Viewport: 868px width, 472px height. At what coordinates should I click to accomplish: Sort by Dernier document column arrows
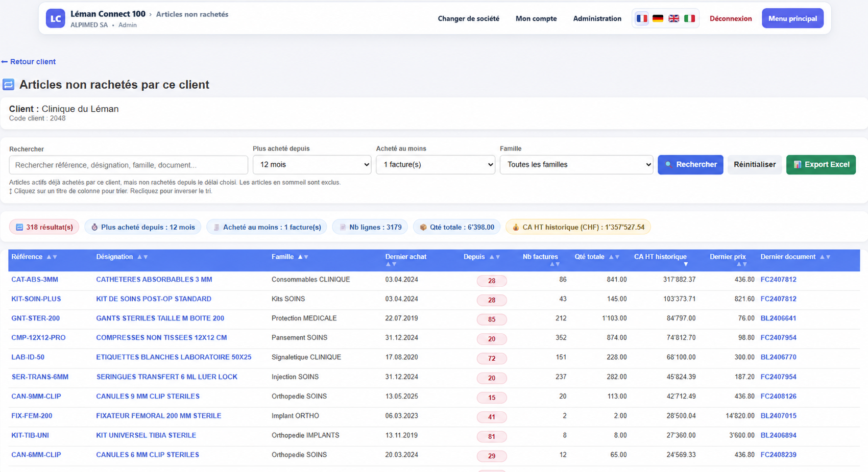(825, 257)
